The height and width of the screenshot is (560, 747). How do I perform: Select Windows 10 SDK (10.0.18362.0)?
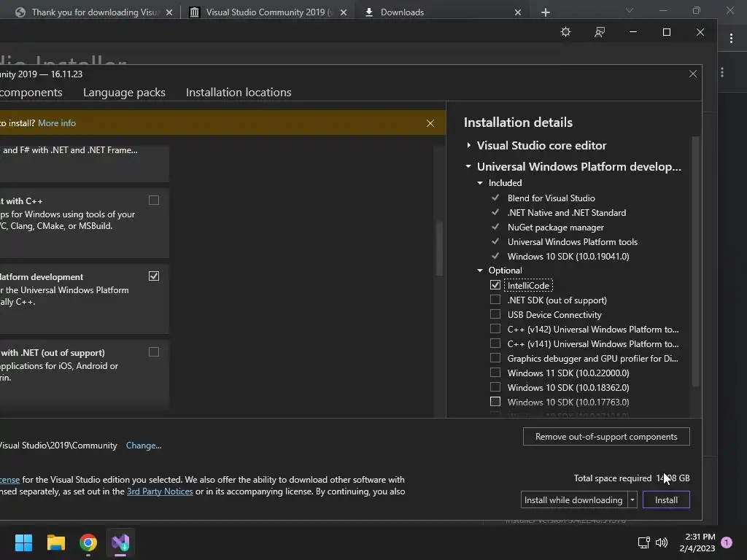pos(495,387)
